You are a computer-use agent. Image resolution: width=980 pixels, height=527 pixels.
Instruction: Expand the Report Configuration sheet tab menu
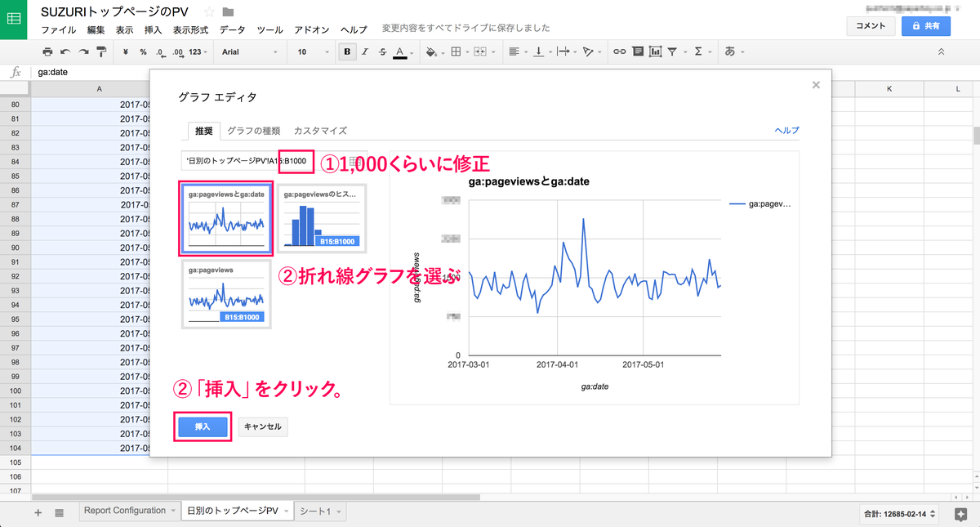(x=173, y=511)
